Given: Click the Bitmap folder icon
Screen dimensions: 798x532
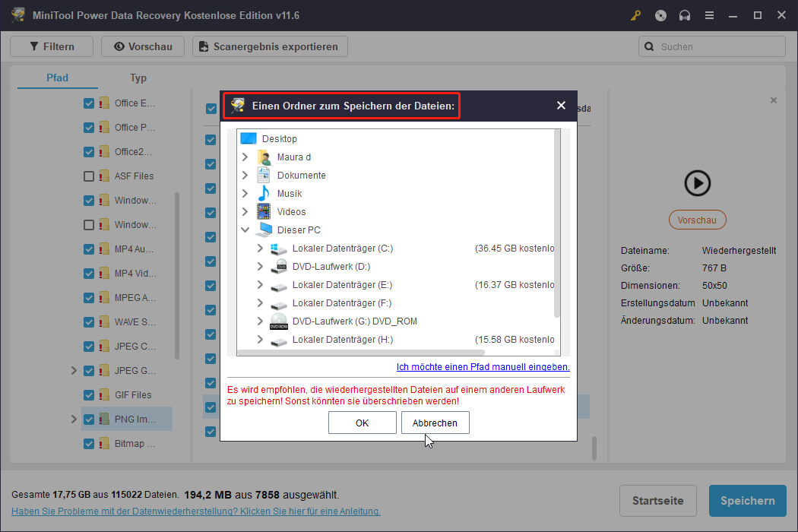Looking at the screenshot, I should pyautogui.click(x=104, y=444).
